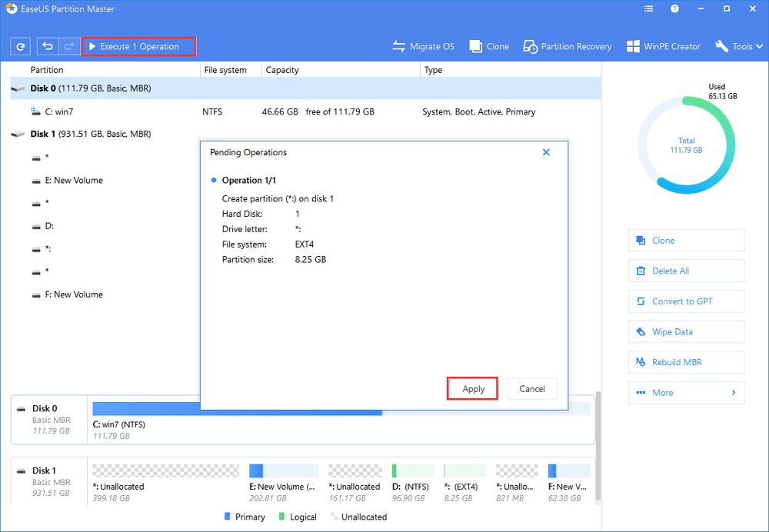Select Wipe Data in the side panel
Image resolution: width=769 pixels, height=532 pixels.
point(686,332)
